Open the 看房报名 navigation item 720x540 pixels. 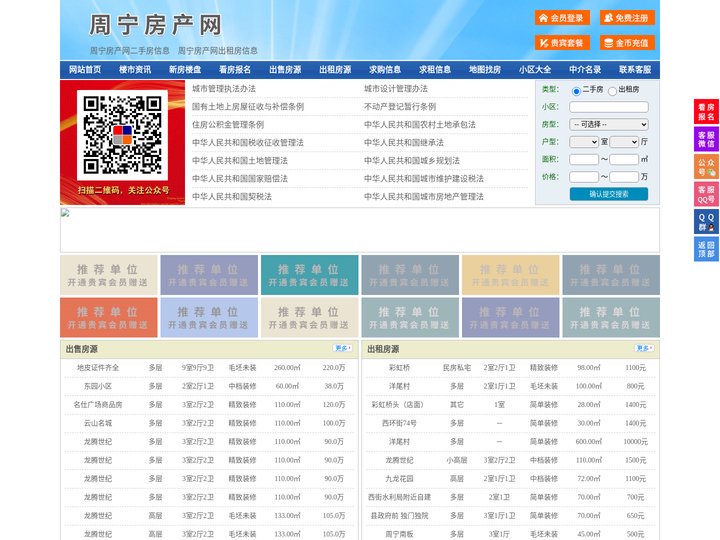(235, 70)
